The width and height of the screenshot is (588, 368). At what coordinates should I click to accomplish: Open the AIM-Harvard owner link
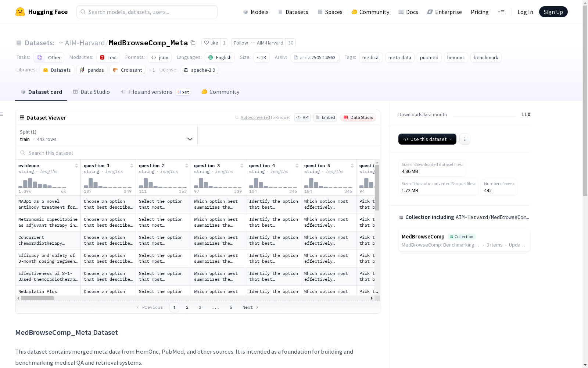click(85, 43)
